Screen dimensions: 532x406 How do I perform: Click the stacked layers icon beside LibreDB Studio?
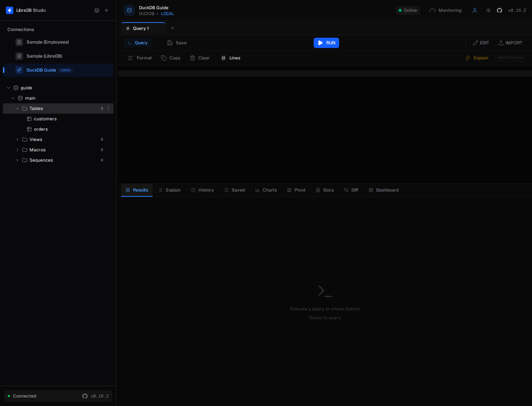(97, 10)
